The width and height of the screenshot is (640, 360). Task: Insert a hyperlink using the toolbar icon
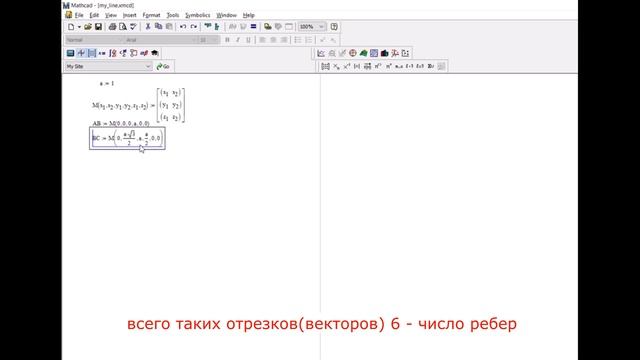267,27
